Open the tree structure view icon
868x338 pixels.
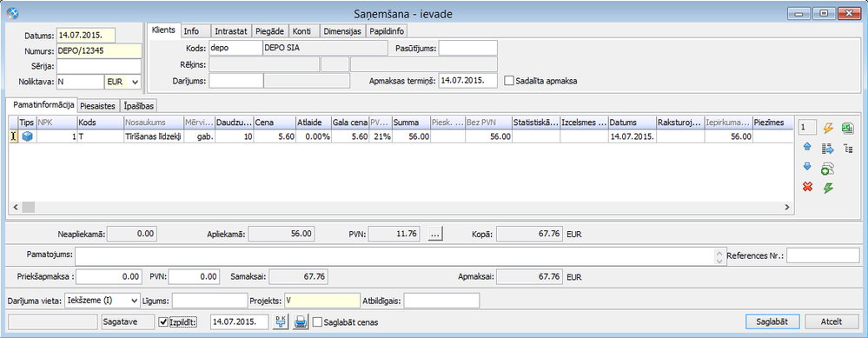(847, 148)
